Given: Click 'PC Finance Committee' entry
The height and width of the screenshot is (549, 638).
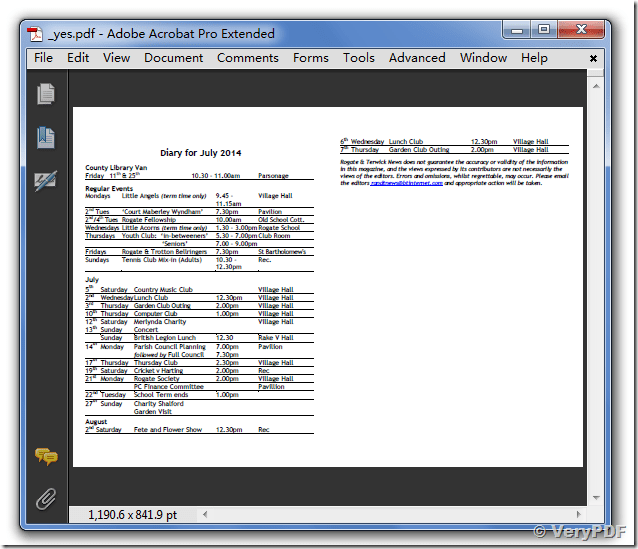Looking at the screenshot, I should [169, 387].
